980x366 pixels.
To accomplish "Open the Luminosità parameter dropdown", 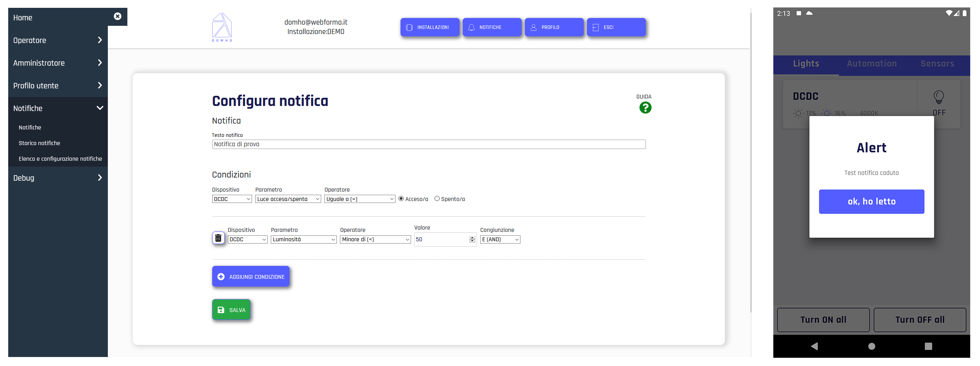I will (x=304, y=239).
